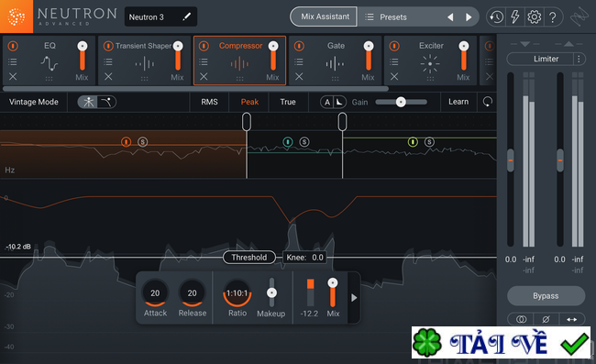Open settings gear icon
The height and width of the screenshot is (364, 596).
point(534,17)
